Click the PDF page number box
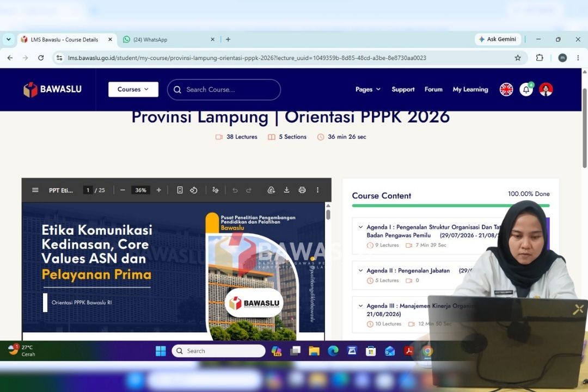The height and width of the screenshot is (392, 588). pyautogui.click(x=88, y=190)
